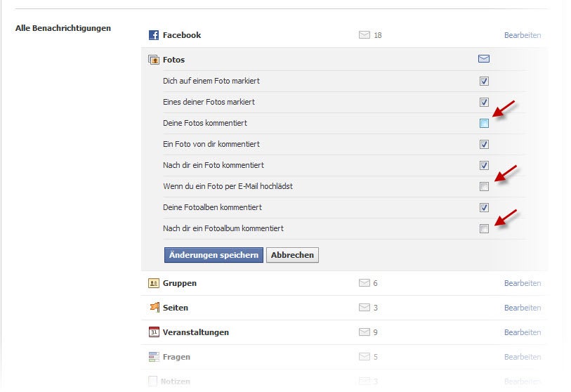Open Bearbeiten link for Fragen
Screen dimensions: 571x392
point(523,357)
